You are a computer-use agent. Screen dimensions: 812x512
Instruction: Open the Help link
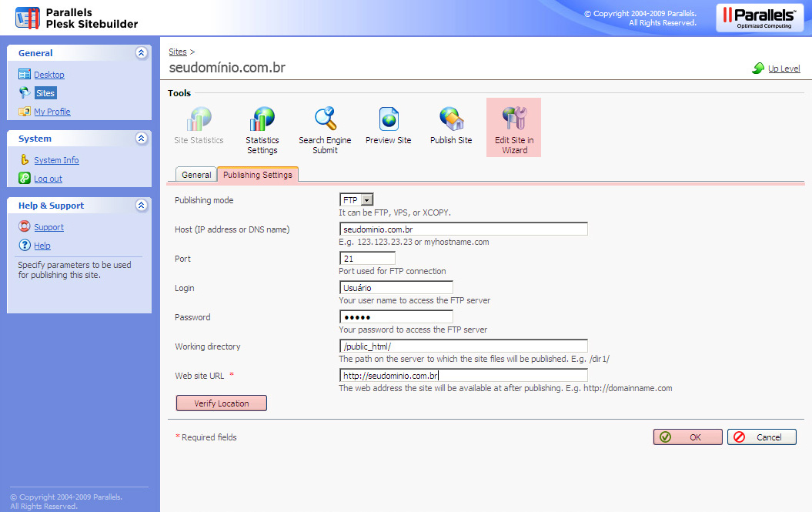[x=42, y=246]
